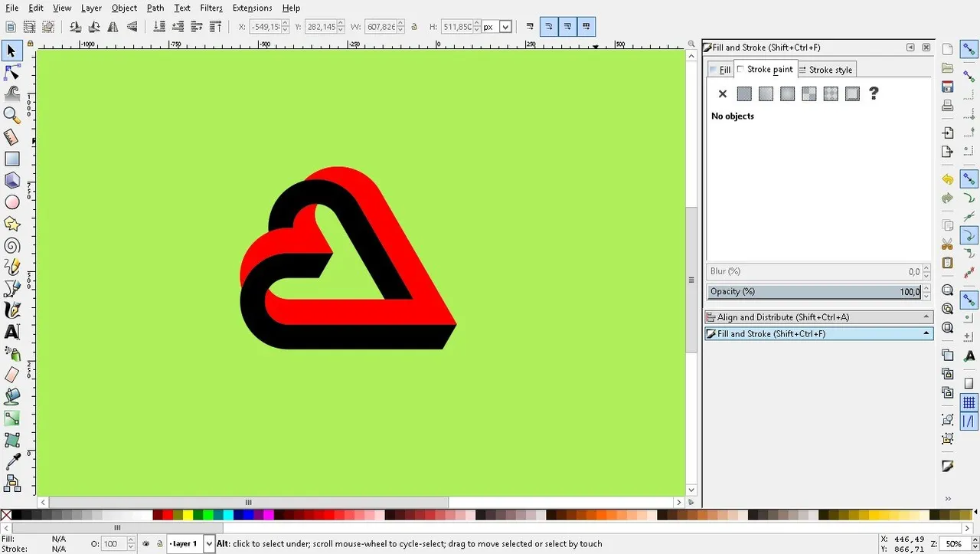Open the Layer 1 dropdown arrow
The image size is (980, 554).
(x=209, y=544)
